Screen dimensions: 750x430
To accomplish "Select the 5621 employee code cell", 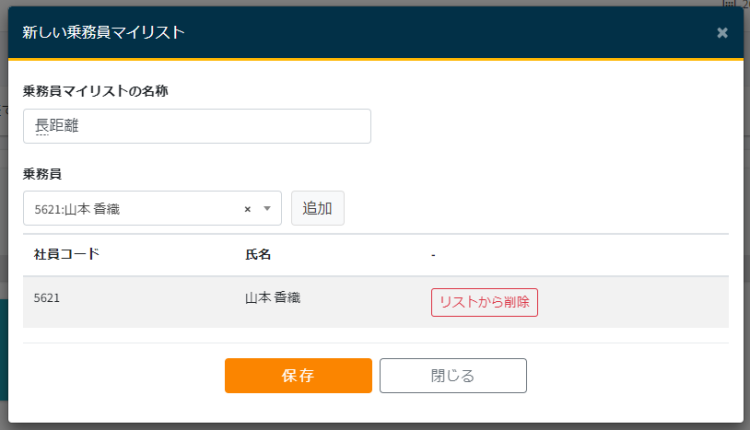I will click(x=47, y=298).
